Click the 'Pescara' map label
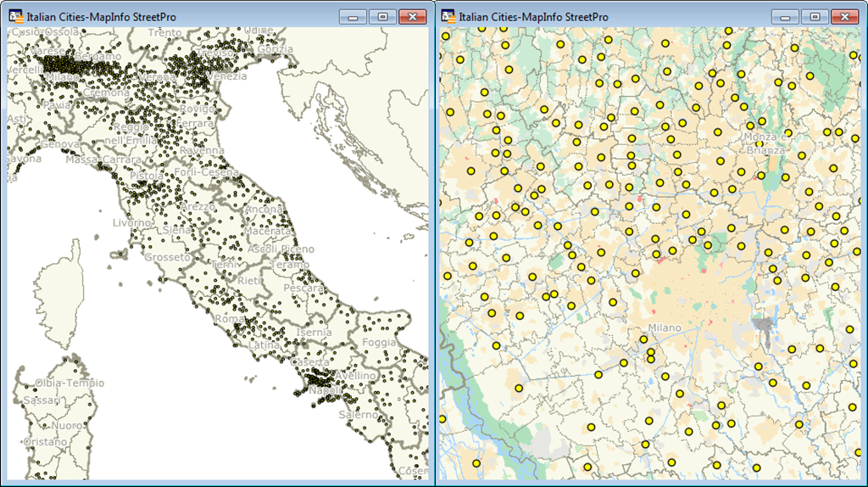 click(x=303, y=288)
